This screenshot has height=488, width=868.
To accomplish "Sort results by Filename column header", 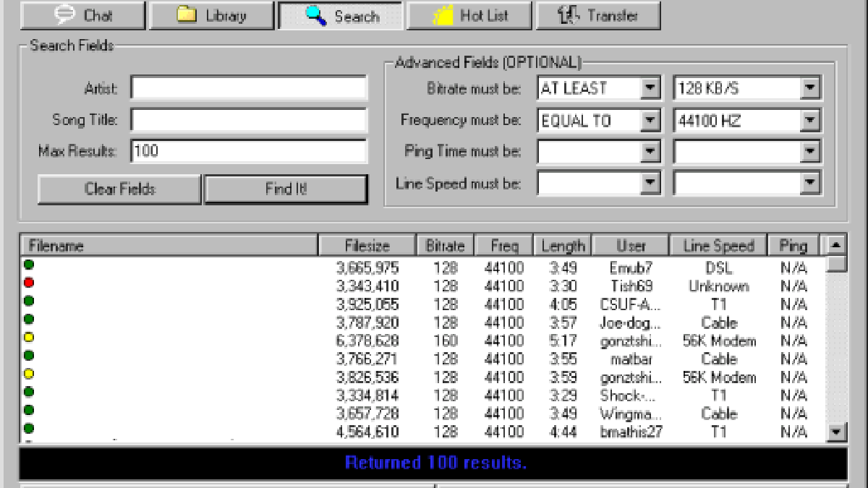I will coord(169,245).
